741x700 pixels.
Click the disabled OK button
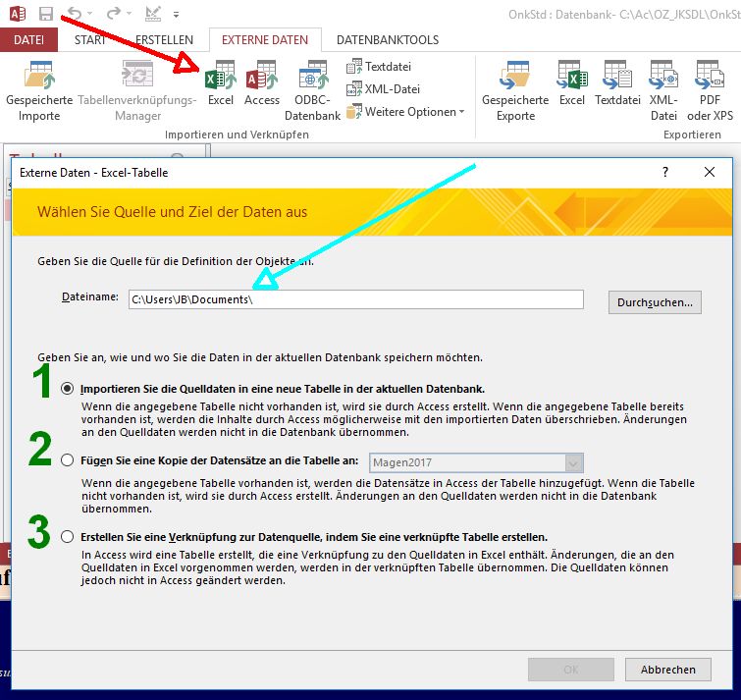click(x=571, y=670)
